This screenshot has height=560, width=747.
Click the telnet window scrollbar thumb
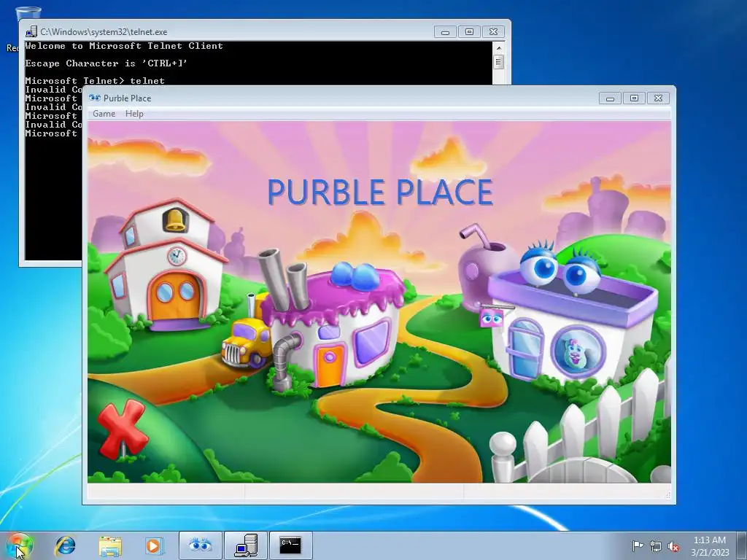coord(499,62)
